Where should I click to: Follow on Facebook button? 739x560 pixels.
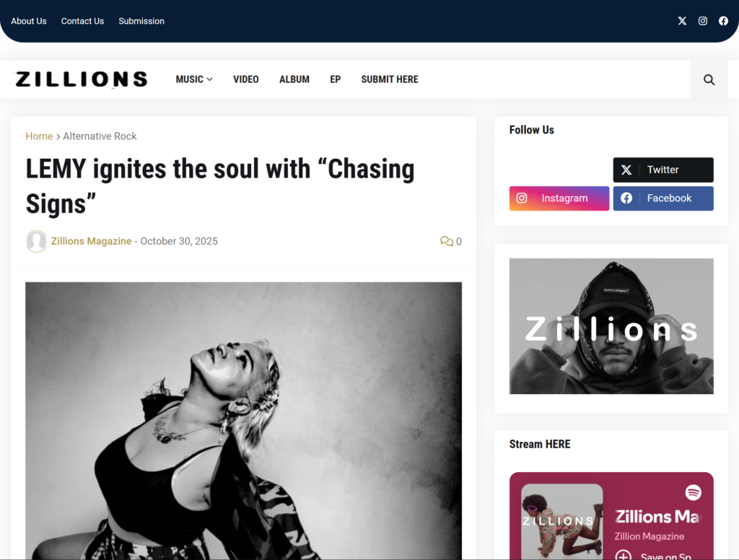pyautogui.click(x=663, y=198)
